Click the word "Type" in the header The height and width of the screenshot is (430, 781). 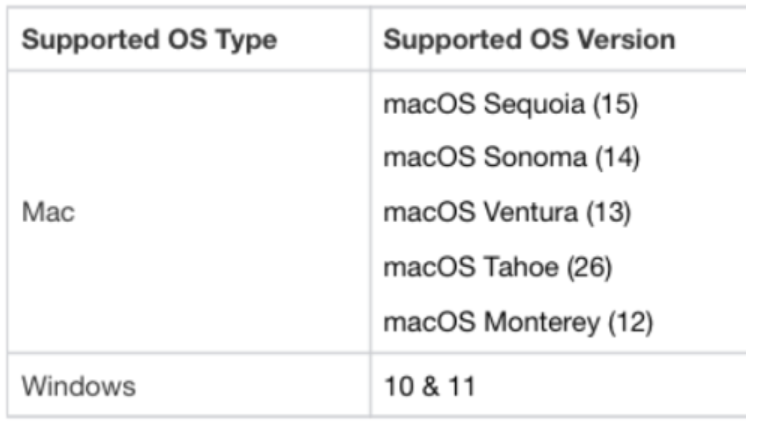[x=249, y=41]
